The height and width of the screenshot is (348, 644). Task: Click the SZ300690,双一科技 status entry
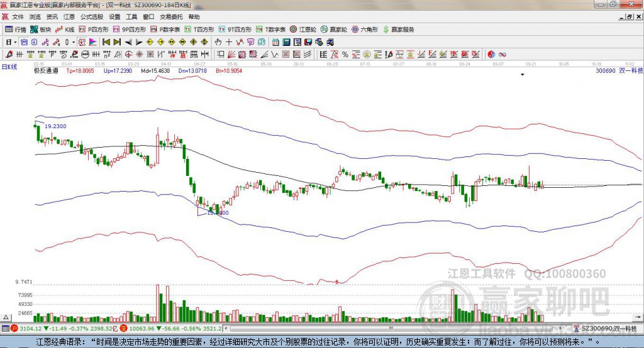(606, 329)
